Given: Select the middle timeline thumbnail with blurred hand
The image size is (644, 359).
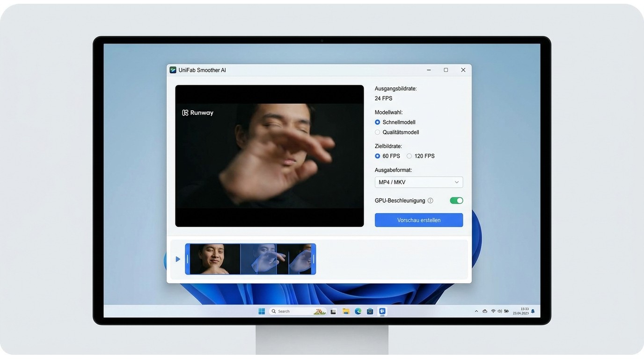Looking at the screenshot, I should 258,259.
